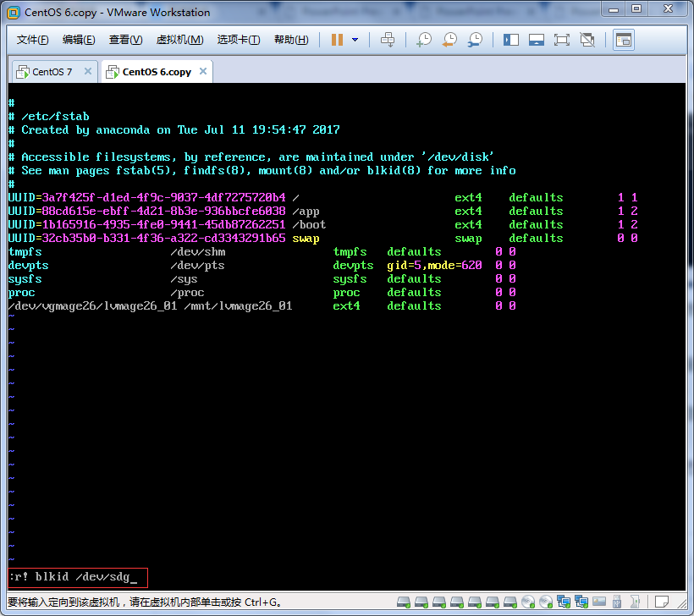Open the 选项卡(T) menu
The image size is (694, 616).
(x=239, y=40)
